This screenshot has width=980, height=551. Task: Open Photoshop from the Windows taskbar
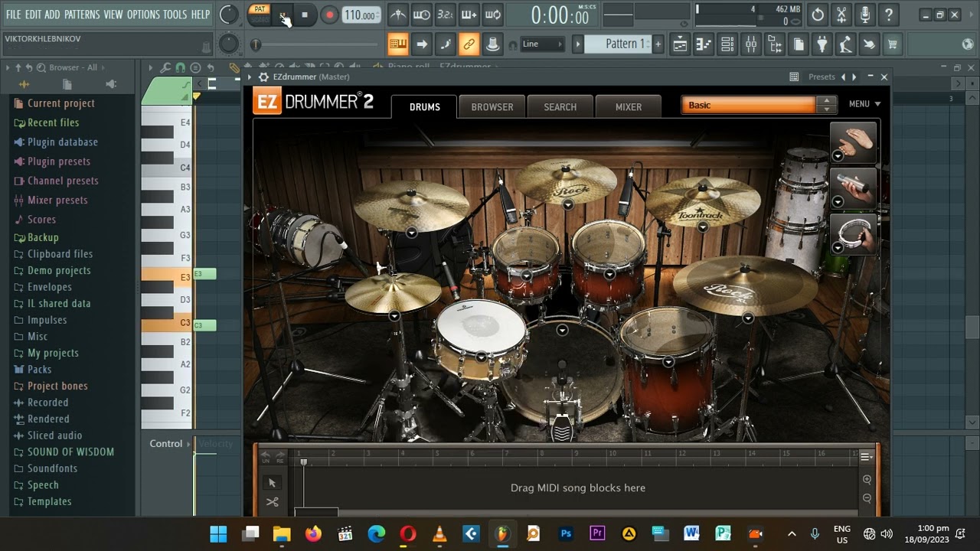coord(566,533)
